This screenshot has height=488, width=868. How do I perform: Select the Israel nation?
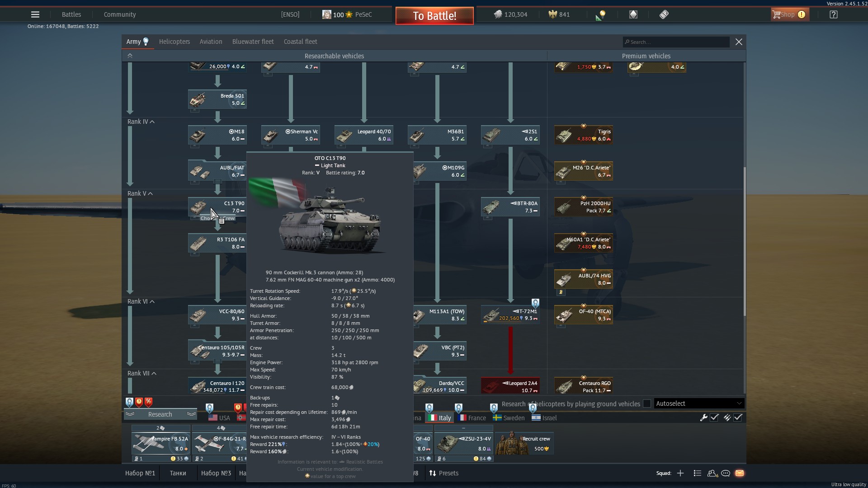coord(544,418)
